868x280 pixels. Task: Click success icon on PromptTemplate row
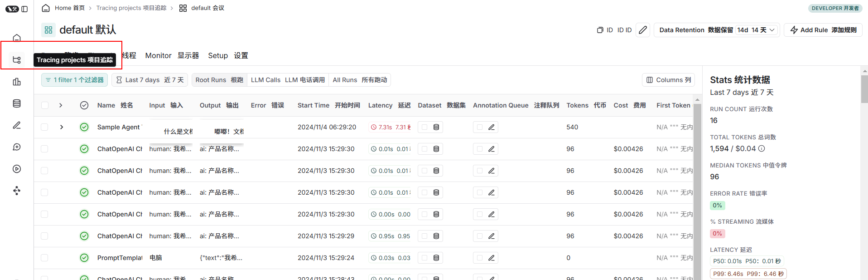tap(84, 258)
